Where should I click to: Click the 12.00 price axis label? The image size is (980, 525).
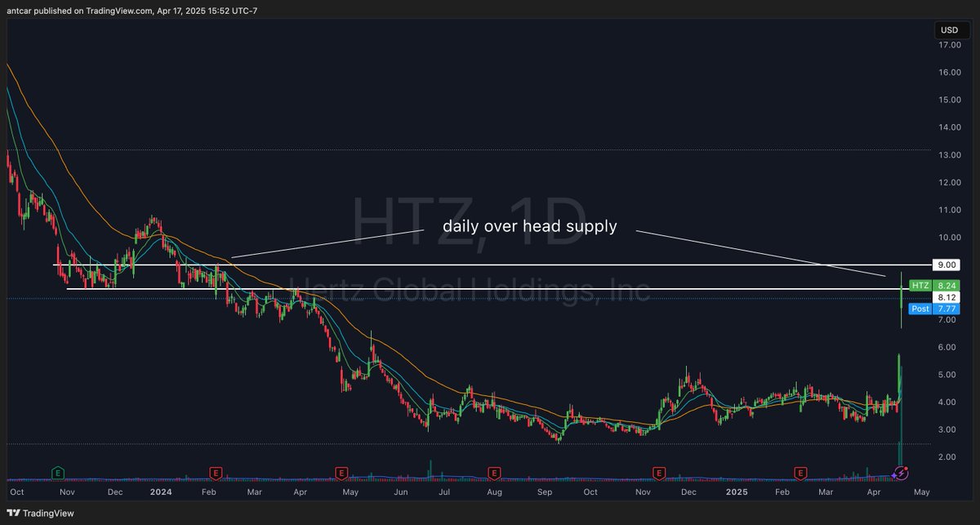click(949, 182)
